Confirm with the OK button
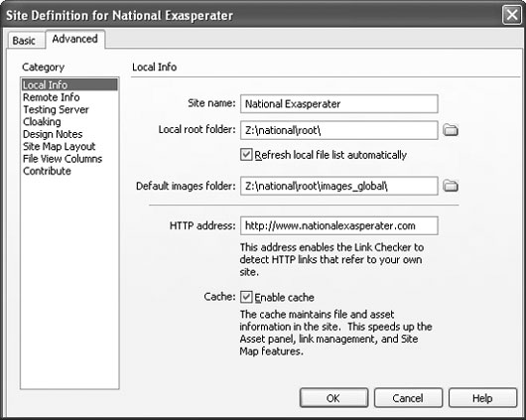 [333, 398]
